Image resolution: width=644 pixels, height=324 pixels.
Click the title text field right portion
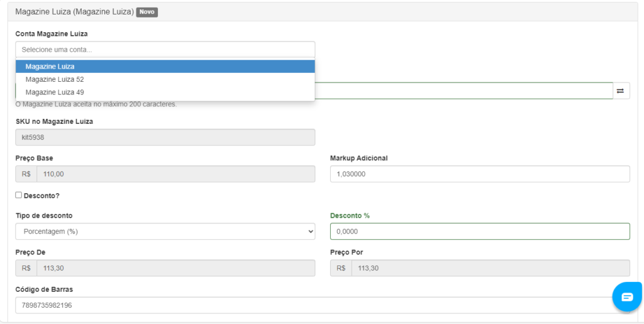point(464,91)
